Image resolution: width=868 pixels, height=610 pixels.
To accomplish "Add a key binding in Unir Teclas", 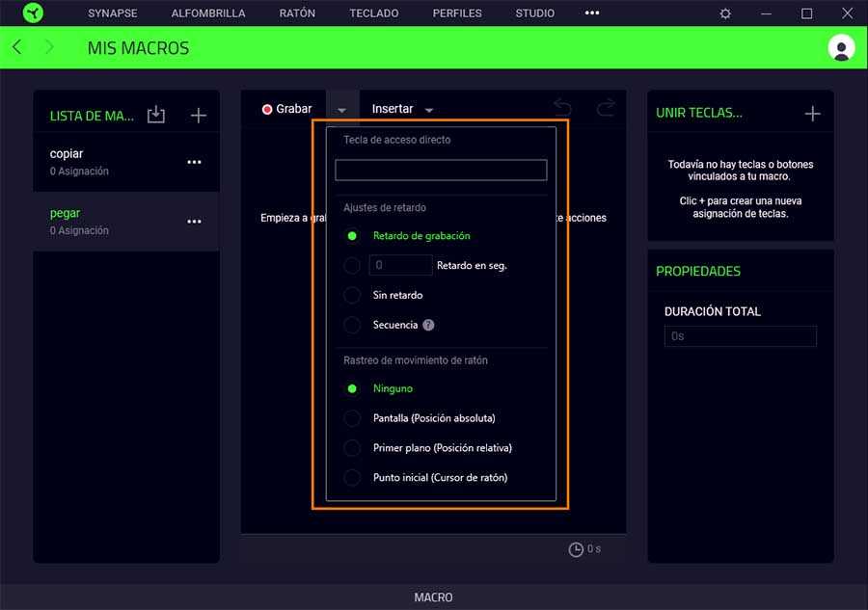I will (812, 114).
